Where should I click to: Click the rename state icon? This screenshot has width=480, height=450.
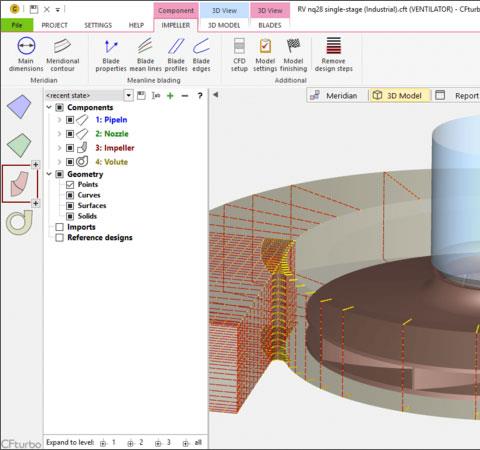[156, 96]
